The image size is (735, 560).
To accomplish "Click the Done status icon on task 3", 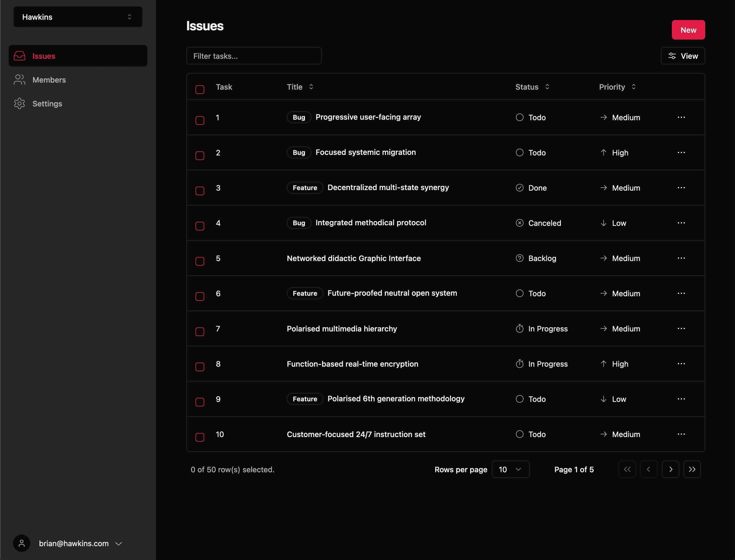I will pos(520,188).
